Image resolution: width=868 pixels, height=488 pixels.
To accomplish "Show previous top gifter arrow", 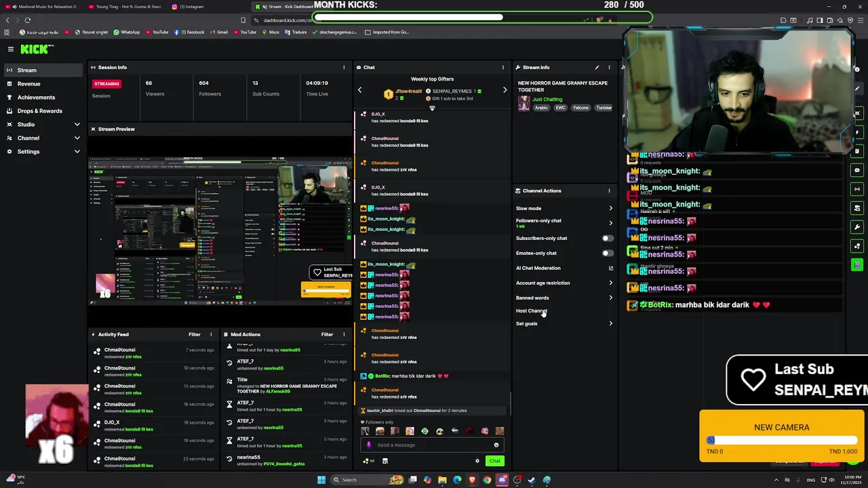I will coord(360,90).
